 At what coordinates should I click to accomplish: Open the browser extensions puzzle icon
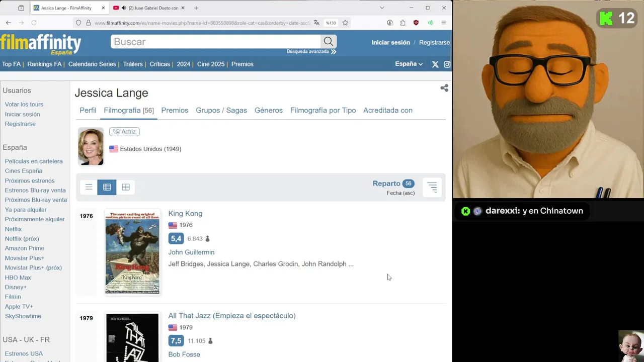coord(403,23)
